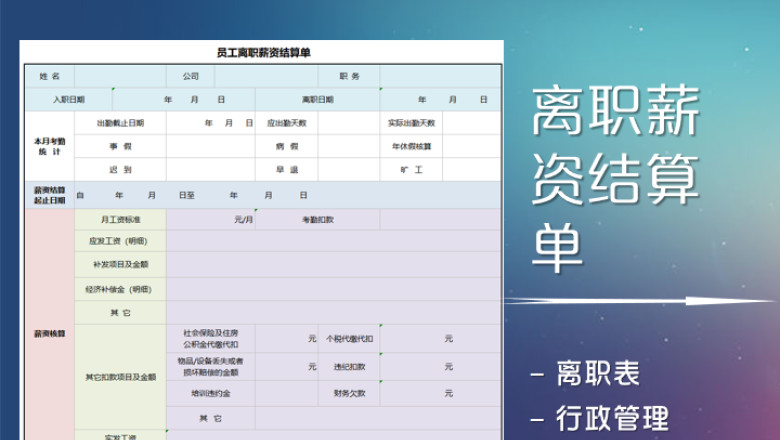Click the blank field beside 职务
The height and width of the screenshot is (440, 780).
point(440,76)
